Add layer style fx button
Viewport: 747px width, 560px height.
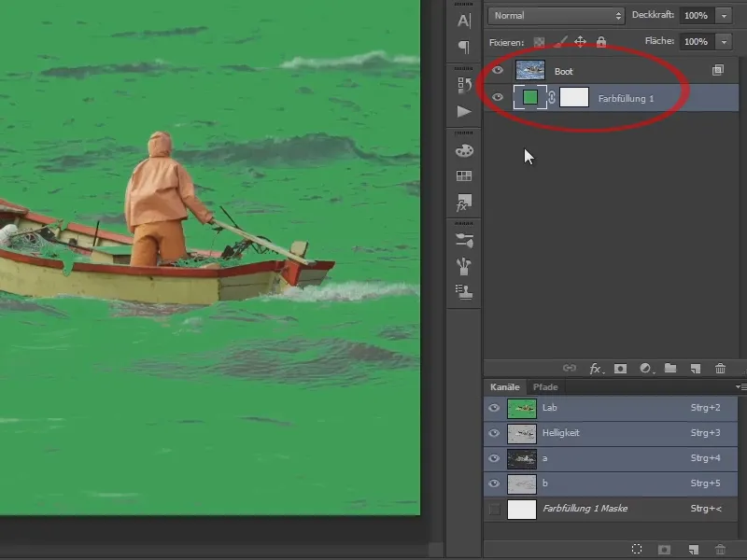click(596, 368)
